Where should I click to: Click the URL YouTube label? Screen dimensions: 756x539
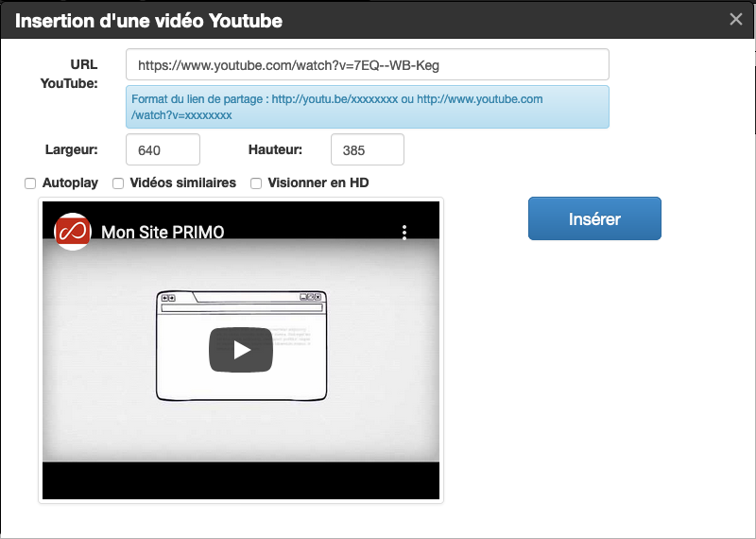(69, 74)
